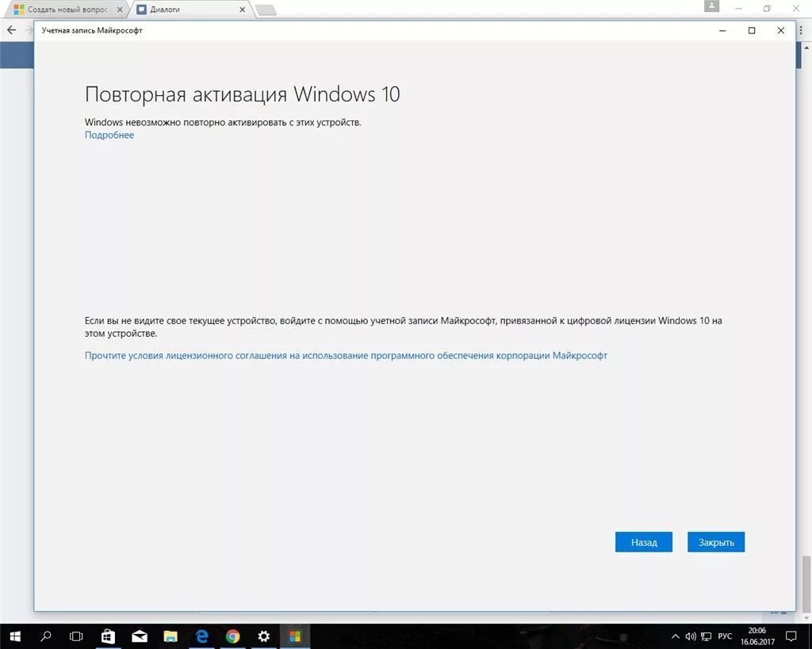This screenshot has width=812, height=649.
Task: Open taskbar search magnifier
Action: pos(45,636)
